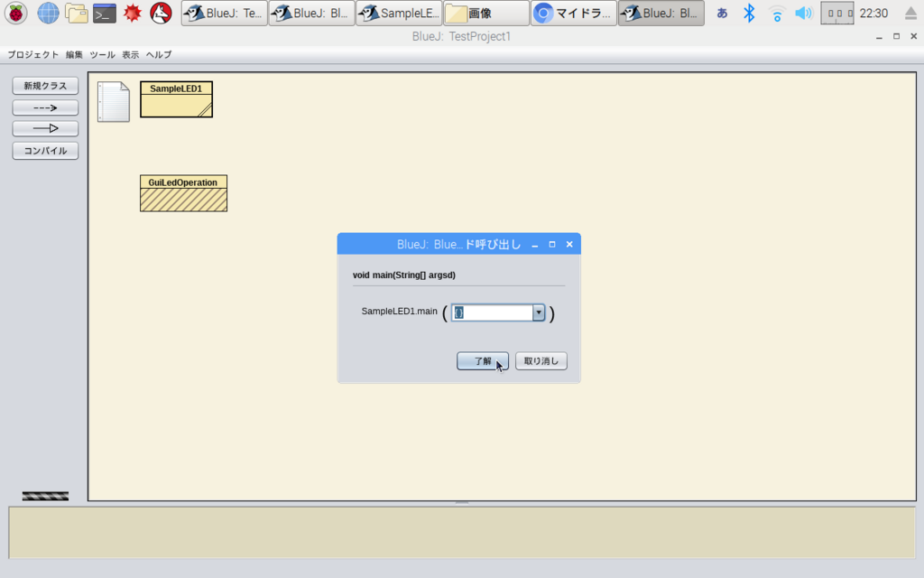Click the striped work indicator bar
924x578 pixels.
point(45,496)
